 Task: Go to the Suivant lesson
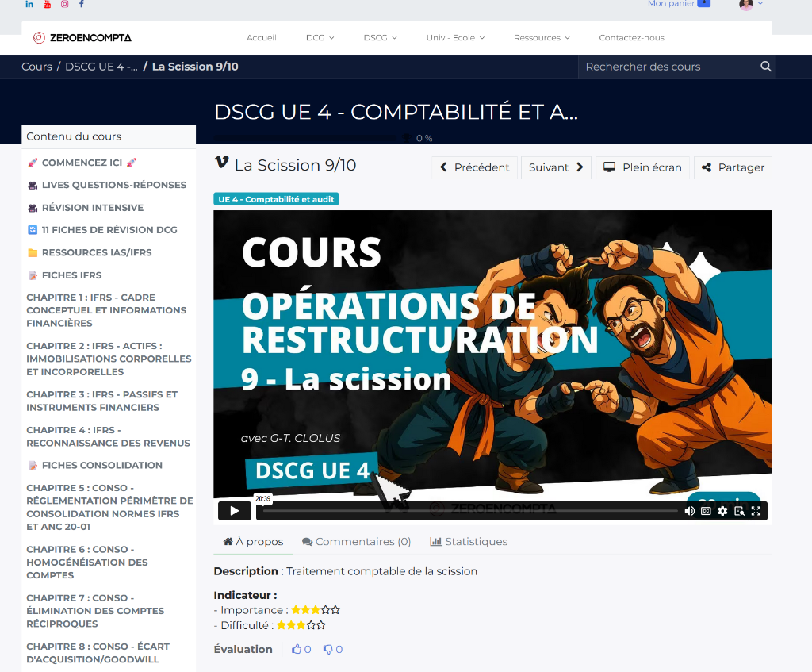pyautogui.click(x=553, y=167)
